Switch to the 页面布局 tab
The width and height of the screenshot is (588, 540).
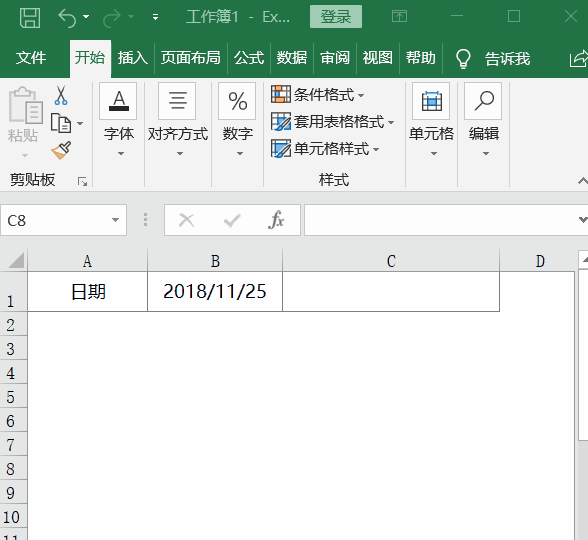pyautogui.click(x=190, y=58)
